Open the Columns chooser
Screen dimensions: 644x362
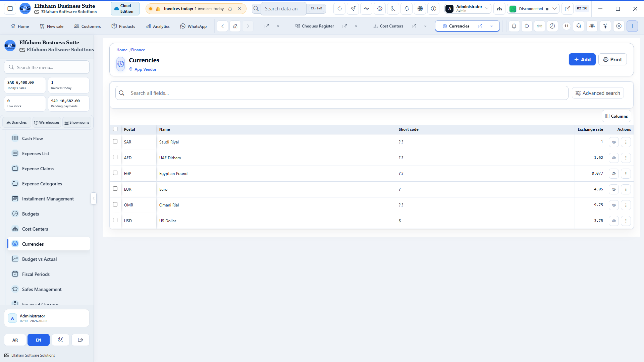pos(616,116)
